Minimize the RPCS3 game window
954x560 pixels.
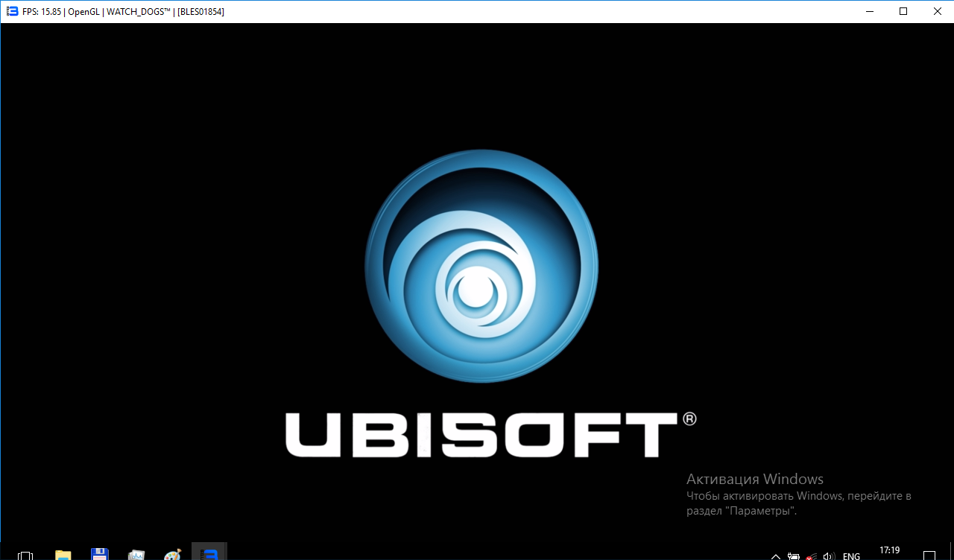coord(869,11)
